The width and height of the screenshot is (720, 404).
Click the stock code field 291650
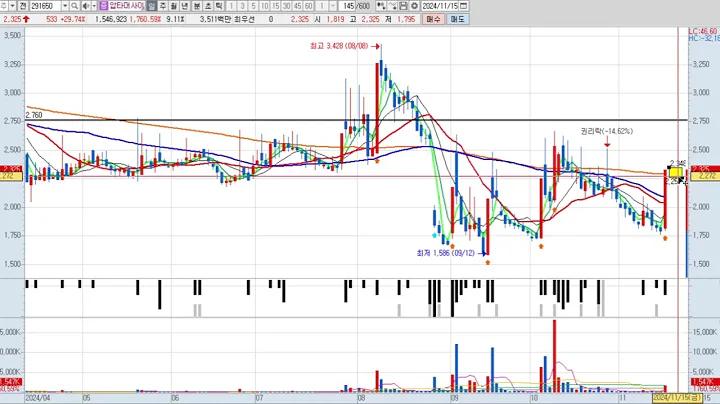pos(45,6)
